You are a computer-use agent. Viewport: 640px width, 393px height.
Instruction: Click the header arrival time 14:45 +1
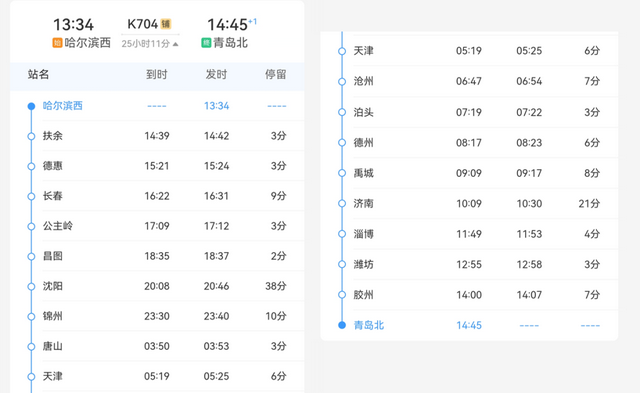coord(232,25)
